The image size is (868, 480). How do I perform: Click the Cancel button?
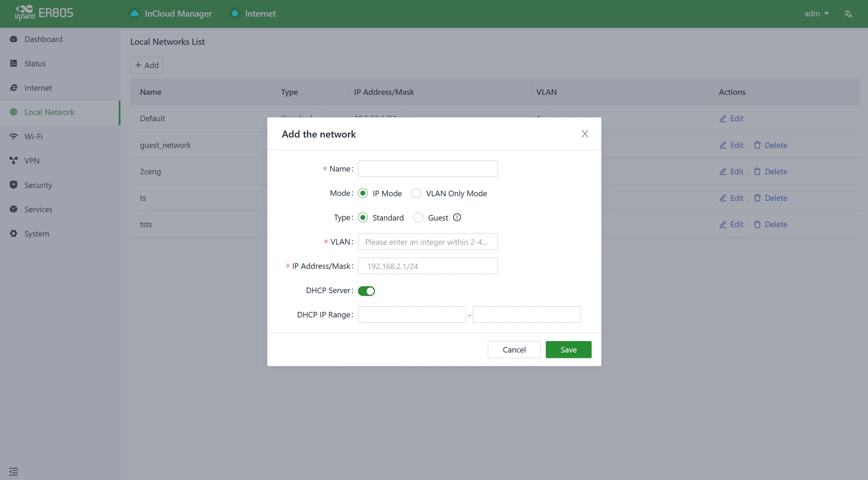(x=514, y=349)
